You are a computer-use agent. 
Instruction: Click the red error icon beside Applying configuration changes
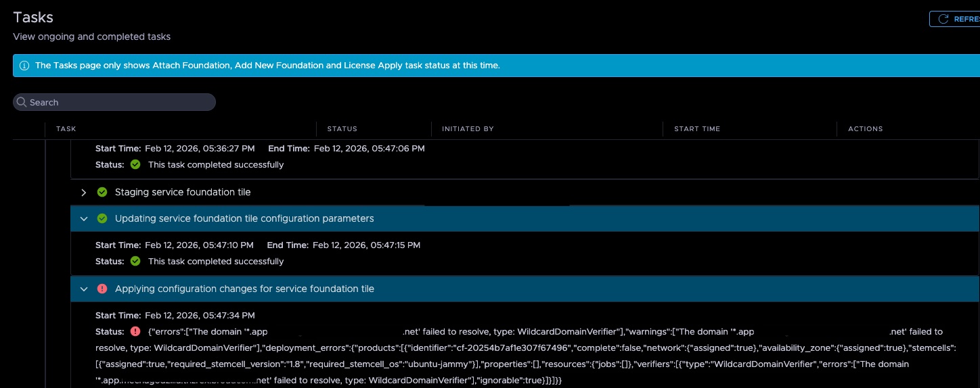pyautogui.click(x=102, y=289)
